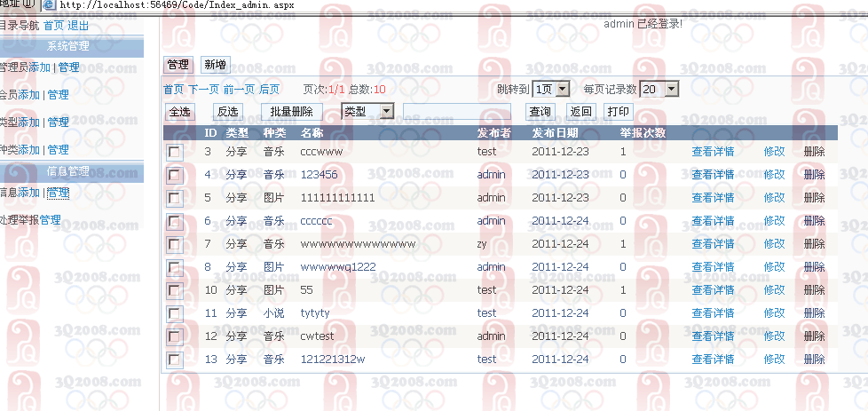Click the 举报次数 column header
This screenshot has height=411, width=868.
643,133
